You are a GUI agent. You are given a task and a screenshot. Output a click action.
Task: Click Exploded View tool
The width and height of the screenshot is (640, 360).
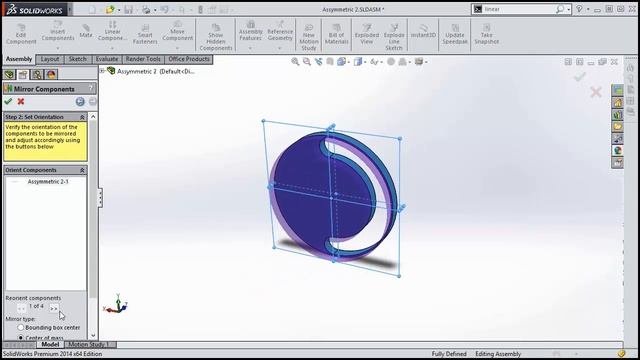tap(367, 34)
